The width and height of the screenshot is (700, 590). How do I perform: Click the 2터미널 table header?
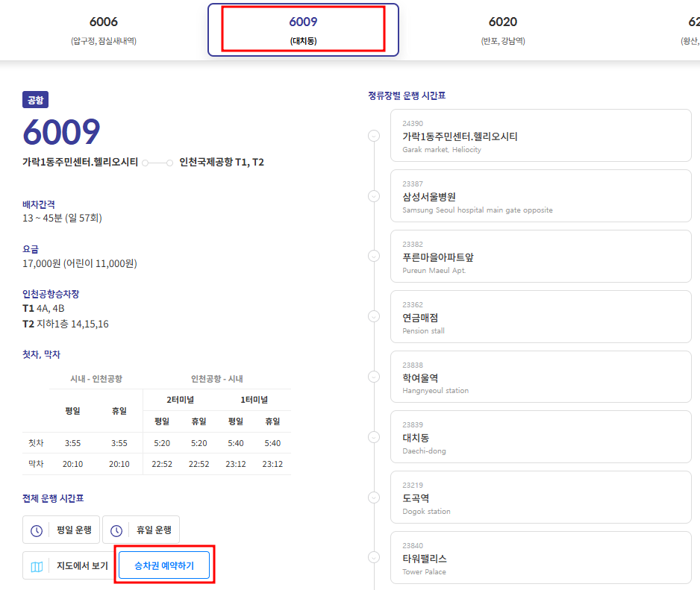[181, 400]
